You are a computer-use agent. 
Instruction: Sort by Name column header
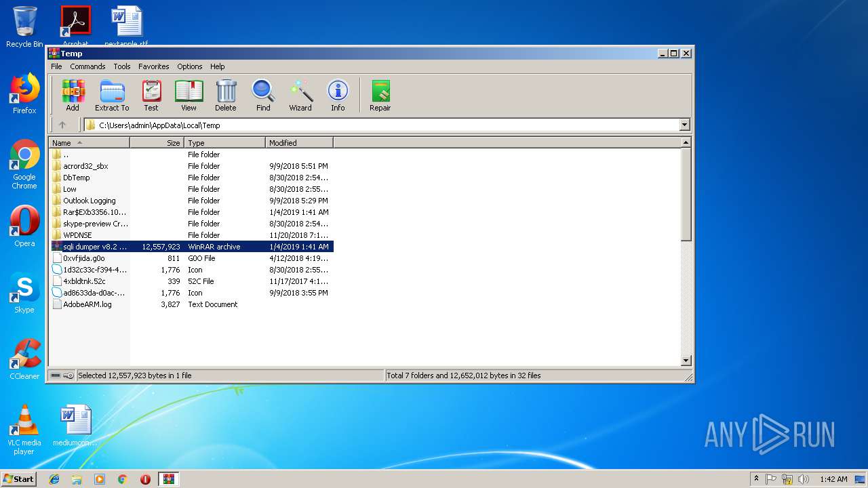(90, 143)
